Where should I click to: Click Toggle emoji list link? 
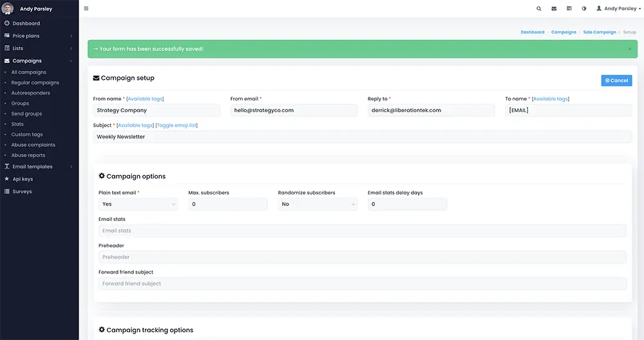176,125
